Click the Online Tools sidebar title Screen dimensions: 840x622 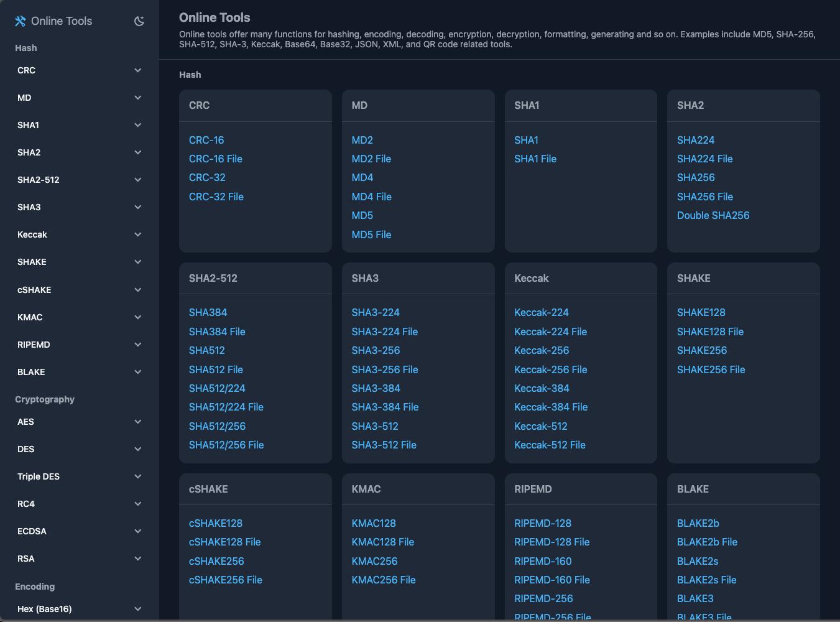tap(62, 21)
